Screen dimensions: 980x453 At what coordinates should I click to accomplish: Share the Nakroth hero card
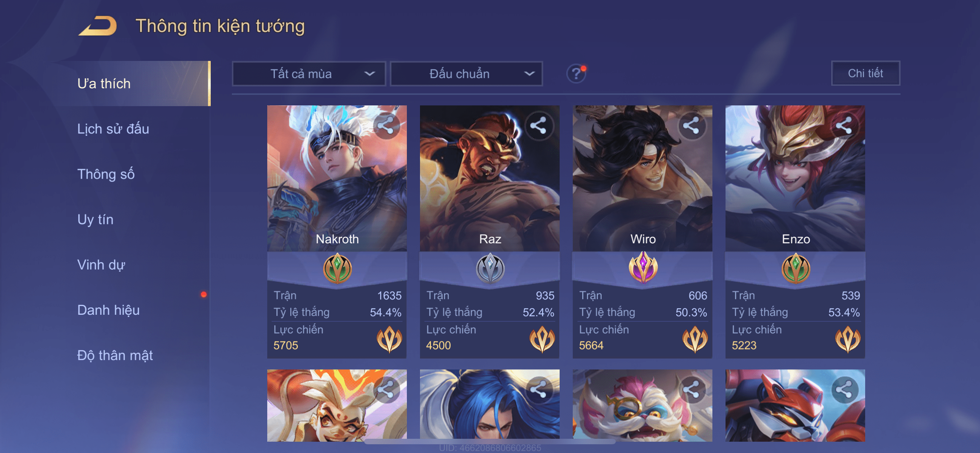(386, 125)
